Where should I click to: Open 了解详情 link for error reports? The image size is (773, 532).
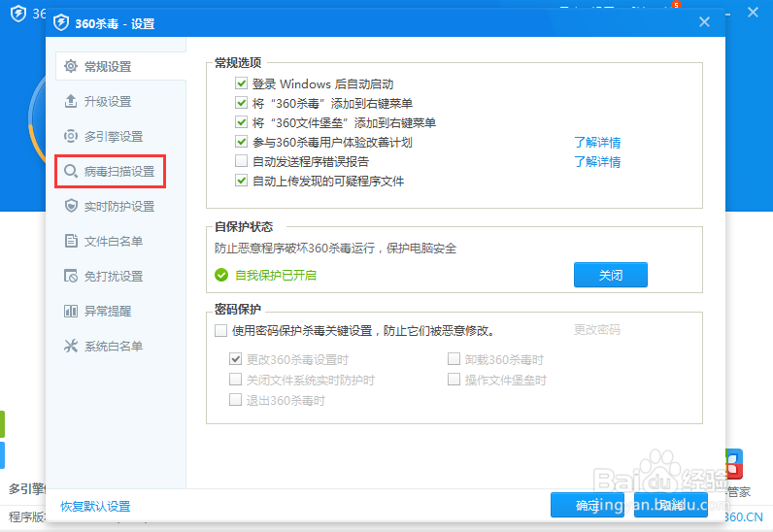[x=597, y=162]
